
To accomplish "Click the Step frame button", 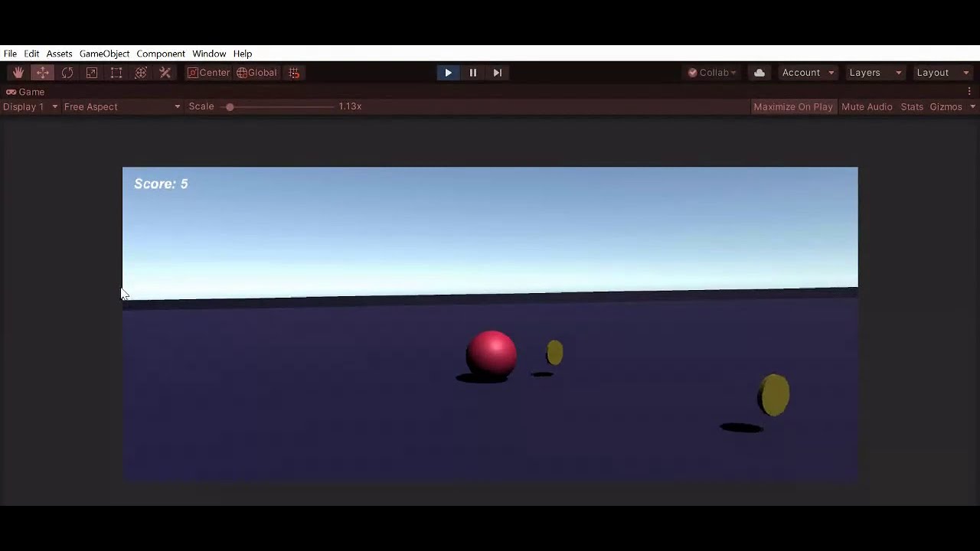I will click(x=498, y=73).
